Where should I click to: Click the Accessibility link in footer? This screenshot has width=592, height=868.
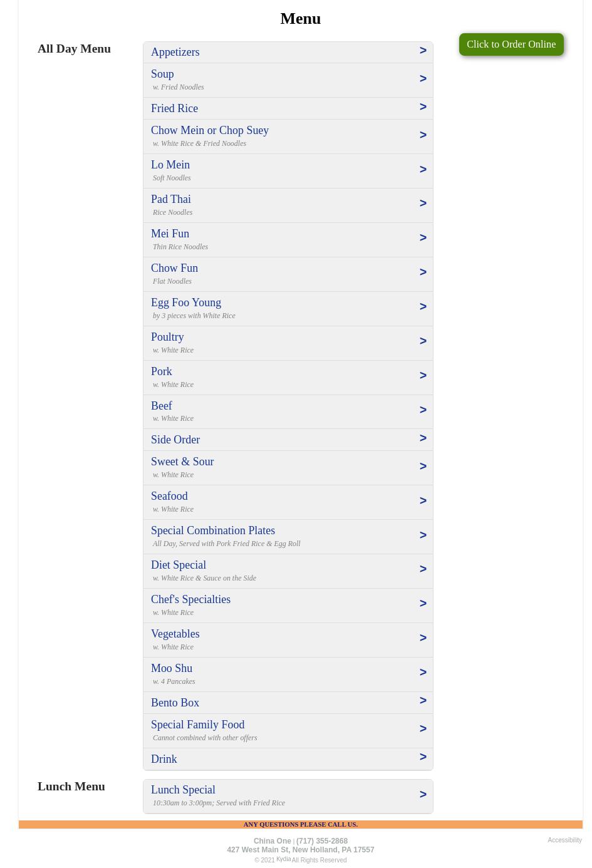[564, 840]
